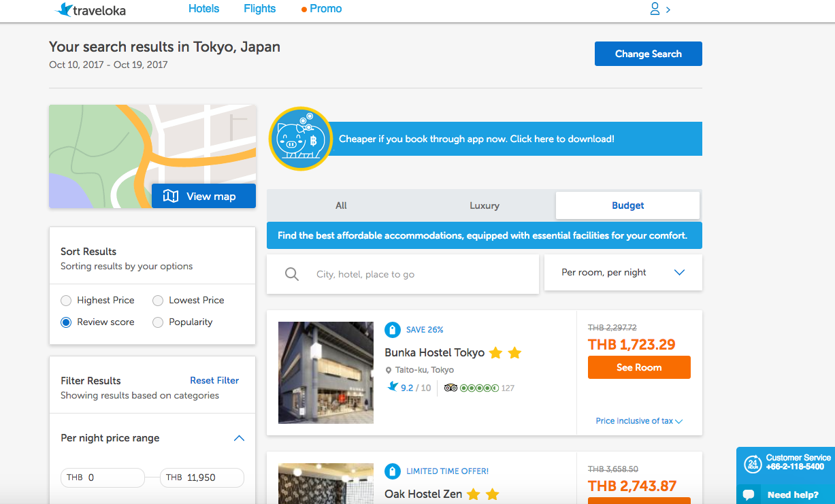Expand Price inclusive of tax details
This screenshot has width=835, height=504.
point(639,421)
